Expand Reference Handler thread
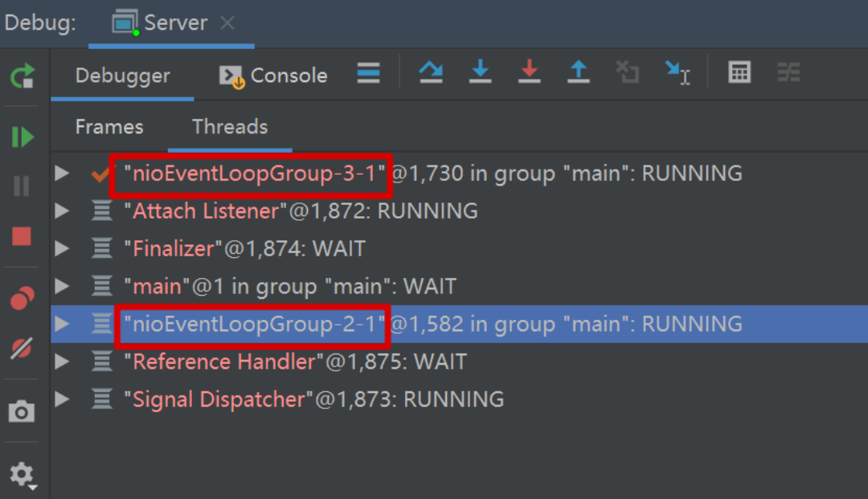This screenshot has width=868, height=499. pyautogui.click(x=62, y=362)
